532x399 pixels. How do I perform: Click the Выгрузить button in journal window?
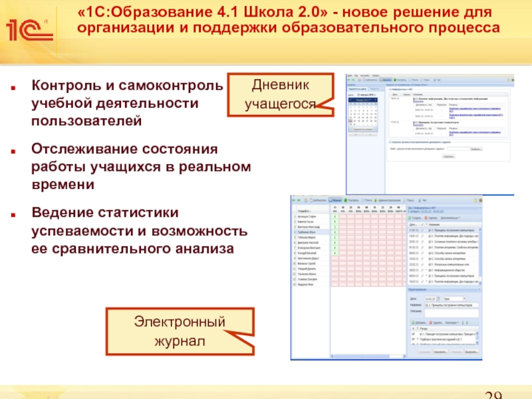tap(471, 352)
